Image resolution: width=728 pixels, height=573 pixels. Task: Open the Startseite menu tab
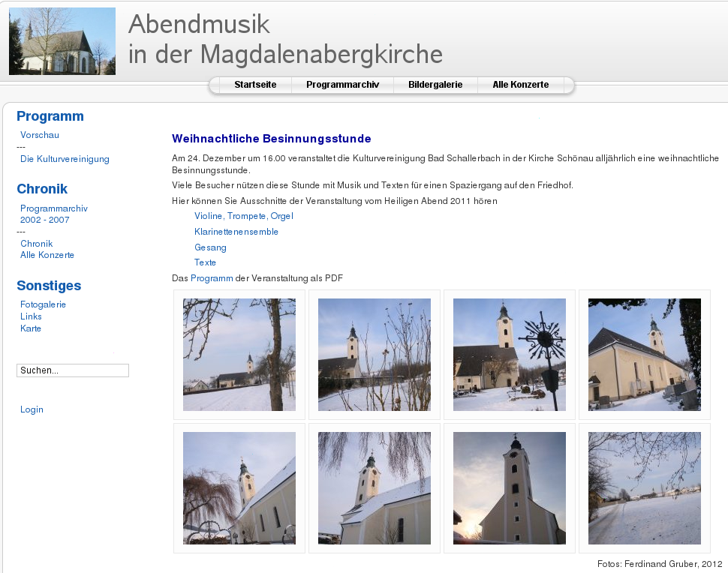coord(255,85)
